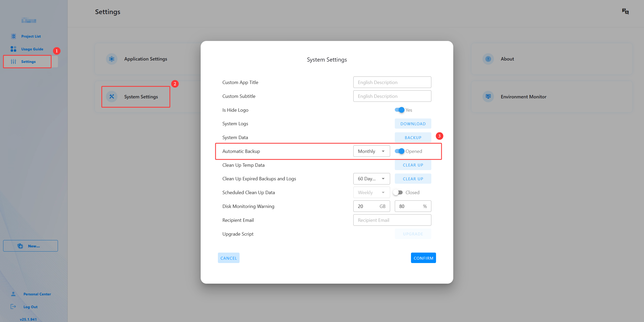Viewport: 644px width, 322px height.
Task: Switch language using the top-right translation icon
Action: coord(625,11)
